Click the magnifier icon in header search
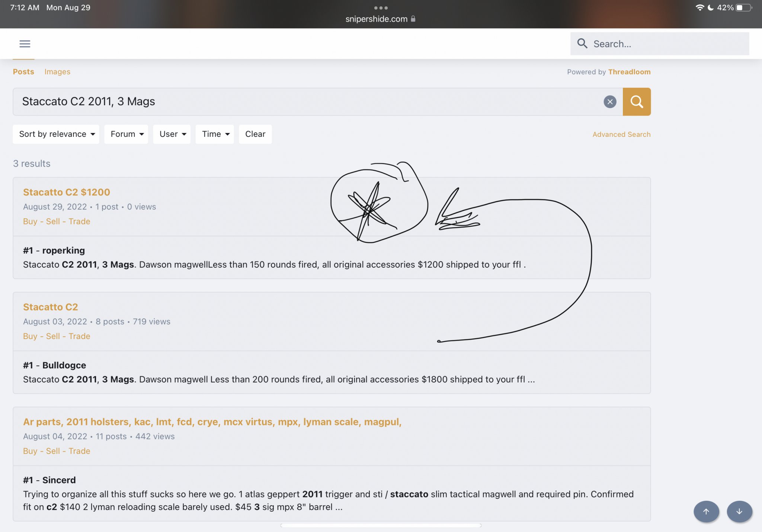Image resolution: width=762 pixels, height=532 pixels. point(582,44)
